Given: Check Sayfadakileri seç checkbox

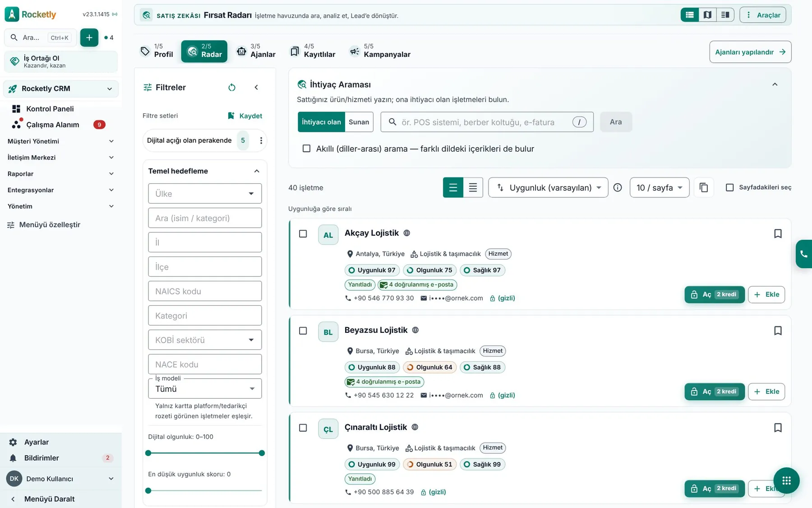Looking at the screenshot, I should tap(729, 187).
